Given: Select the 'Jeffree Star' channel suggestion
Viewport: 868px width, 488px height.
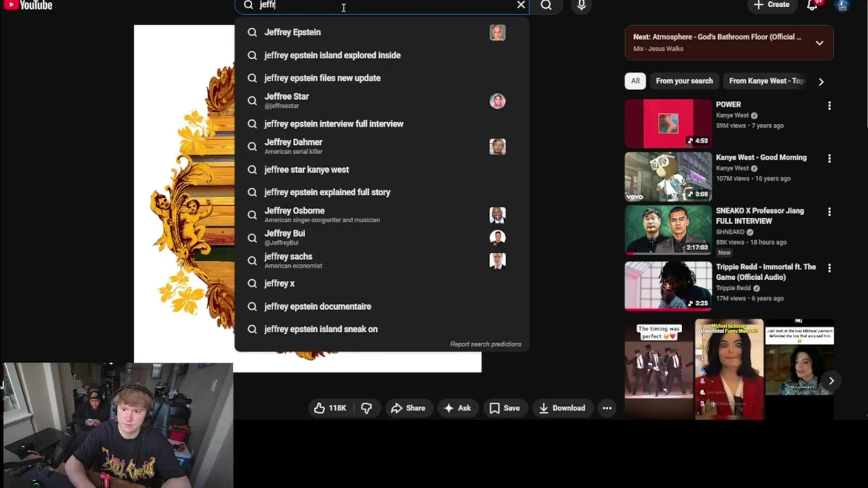Looking at the screenshot, I should point(381,100).
